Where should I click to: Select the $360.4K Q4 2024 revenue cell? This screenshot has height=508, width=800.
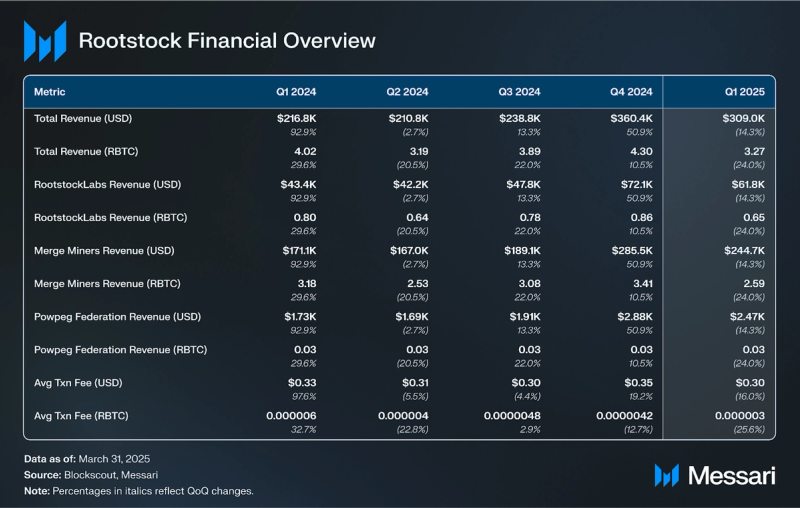(631, 118)
